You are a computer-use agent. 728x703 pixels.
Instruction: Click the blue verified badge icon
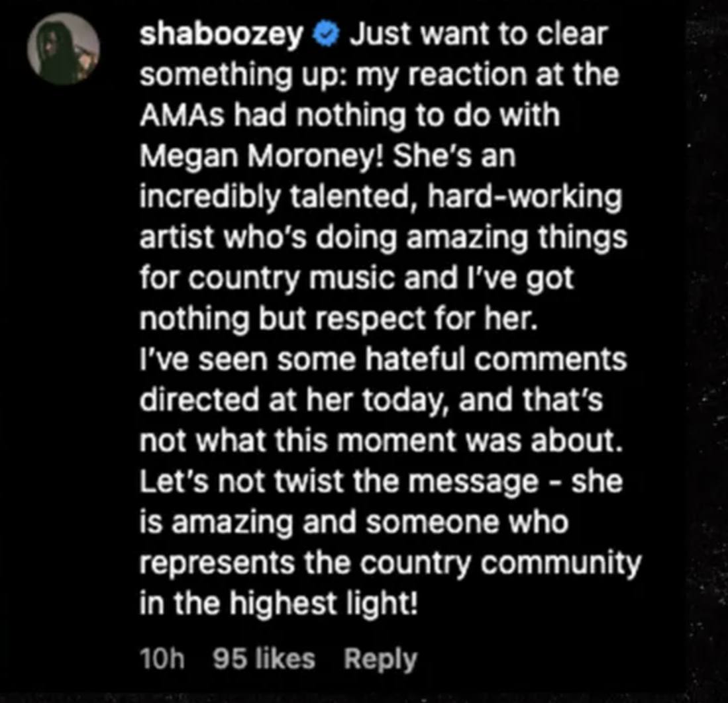[x=328, y=35]
